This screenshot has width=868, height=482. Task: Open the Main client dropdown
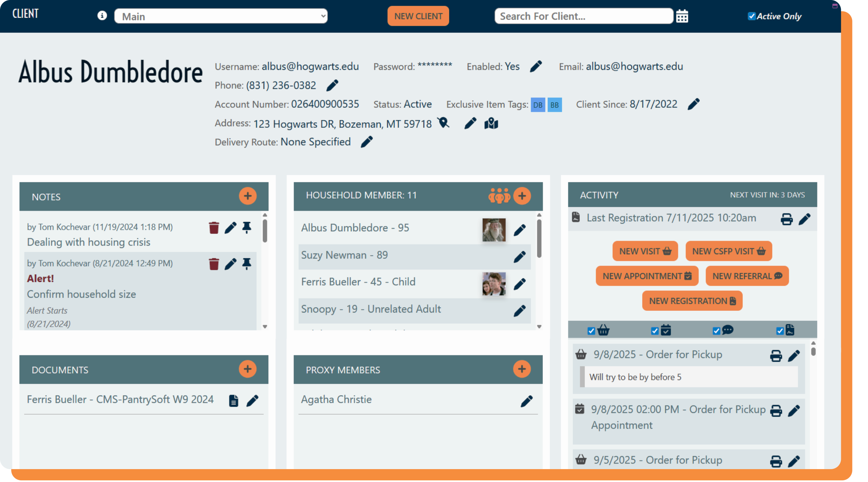[221, 16]
